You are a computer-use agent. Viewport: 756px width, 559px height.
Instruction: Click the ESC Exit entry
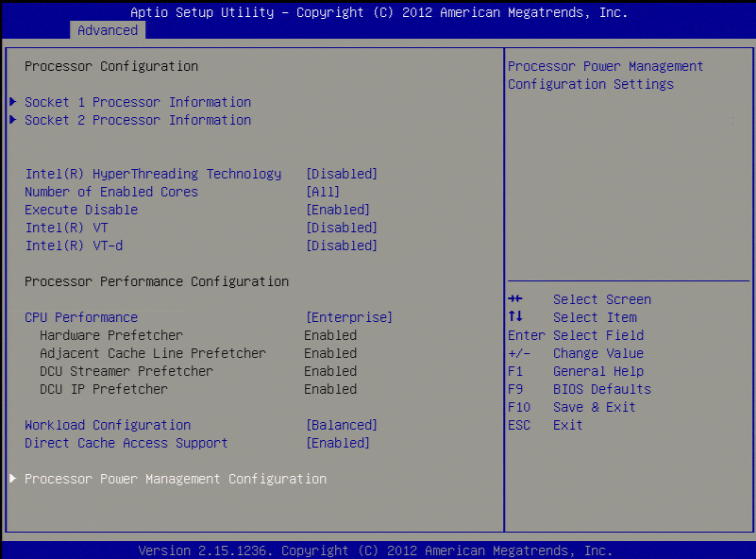(546, 425)
